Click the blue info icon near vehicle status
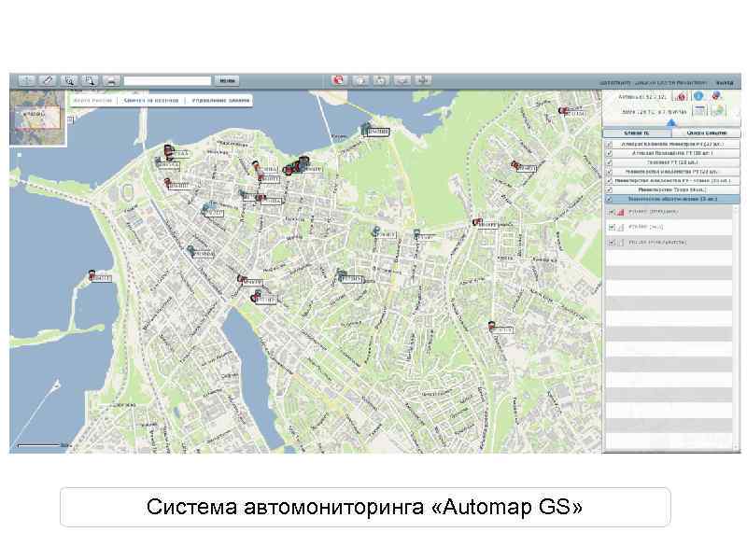 coord(698,97)
